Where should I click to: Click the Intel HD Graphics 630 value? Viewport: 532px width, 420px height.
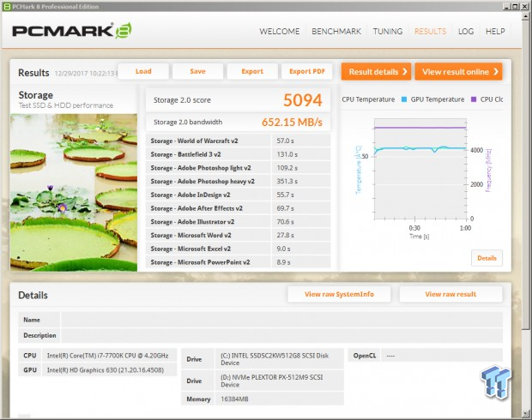(106, 370)
